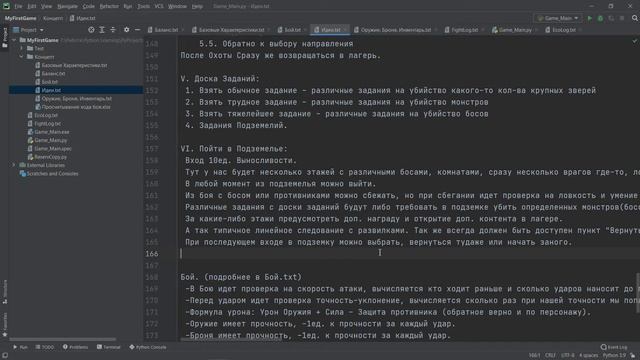Screen dimensions: 640x360
Task: Open the Run menu
Action: (x=128, y=6)
